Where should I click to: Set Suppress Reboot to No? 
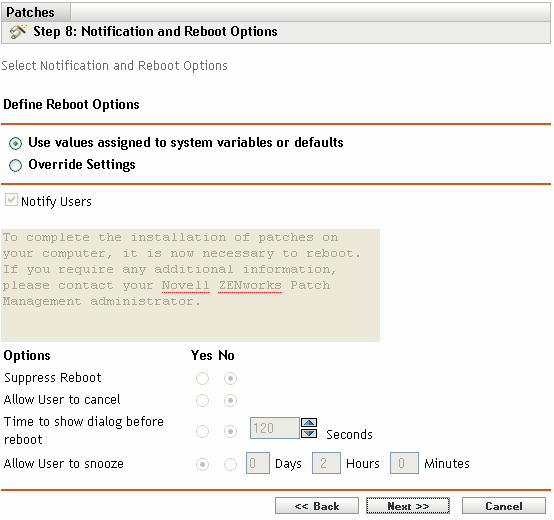(230, 379)
